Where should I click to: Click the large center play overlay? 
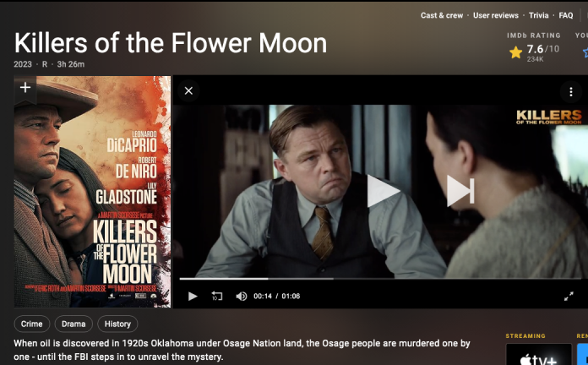[383, 191]
